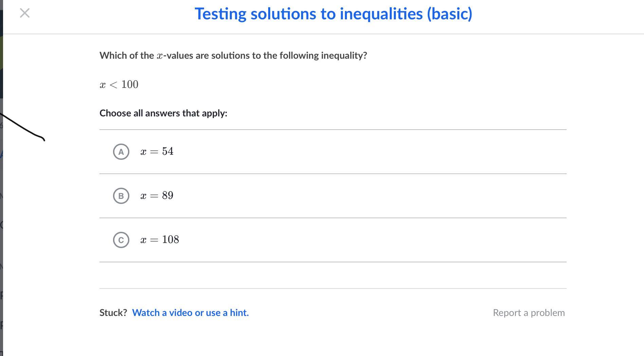The width and height of the screenshot is (644, 356).
Task: Click the 'Testing solutions to inequalities (basic)' title
Action: (333, 14)
